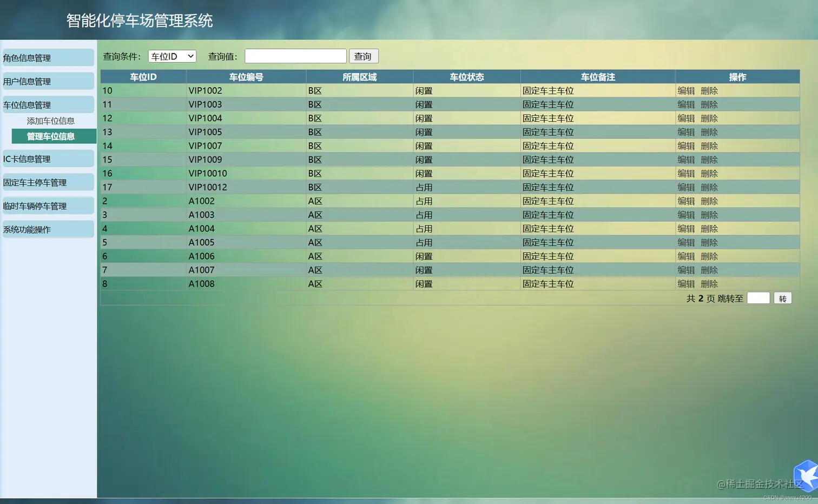
Task: Click the 车位备注 column header
Action: click(598, 77)
